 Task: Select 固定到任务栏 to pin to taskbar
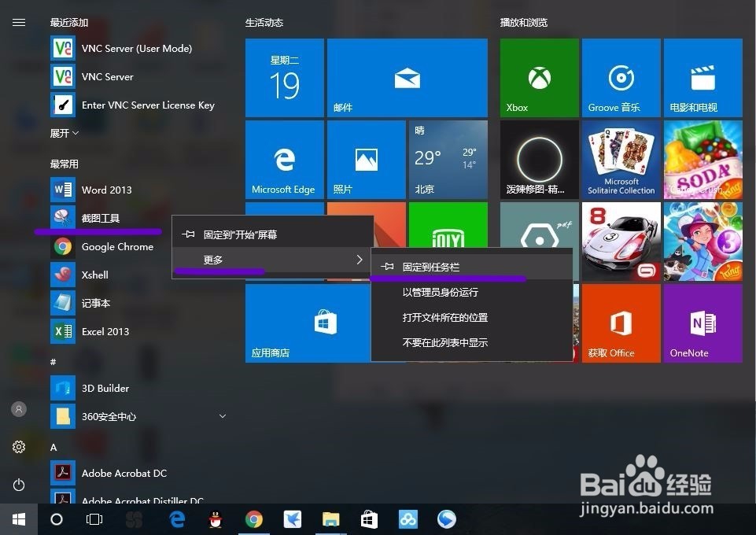471,267
